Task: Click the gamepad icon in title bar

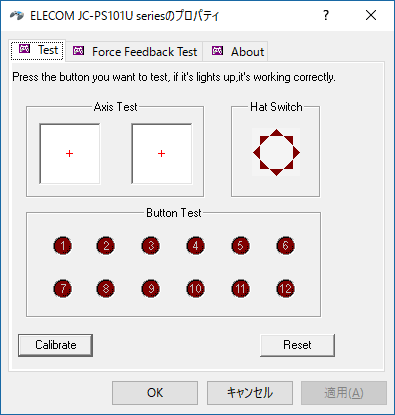Action: click(17, 15)
